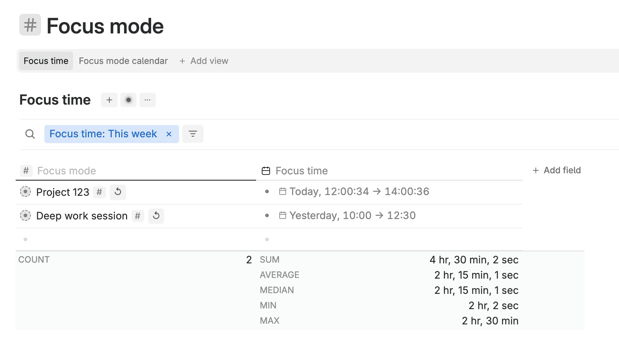The height and width of the screenshot is (364, 619).
Task: Open the Focus time column header
Action: (x=302, y=171)
